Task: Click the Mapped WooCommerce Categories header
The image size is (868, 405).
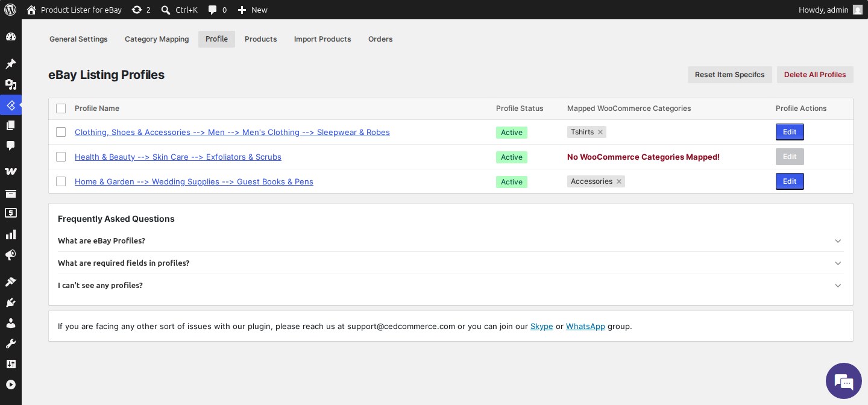Action: [629, 108]
